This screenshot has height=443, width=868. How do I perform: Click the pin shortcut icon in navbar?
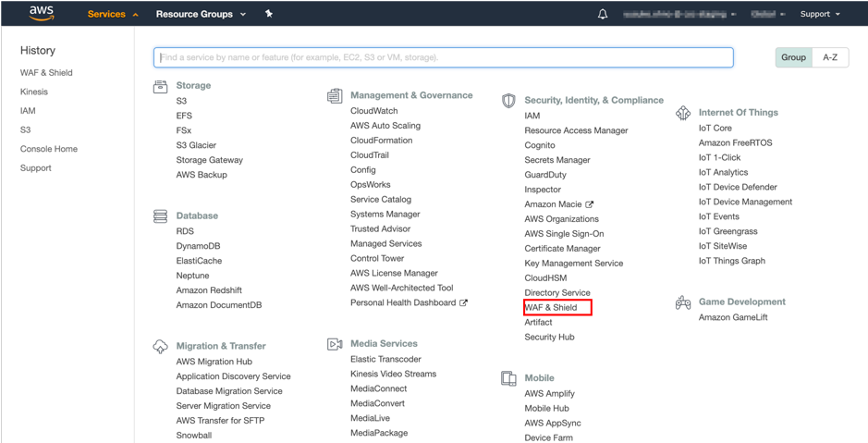[269, 14]
